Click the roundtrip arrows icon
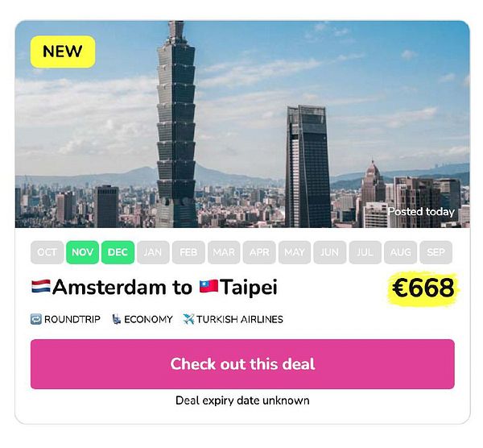The width and height of the screenshot is (483, 448). click(35, 319)
